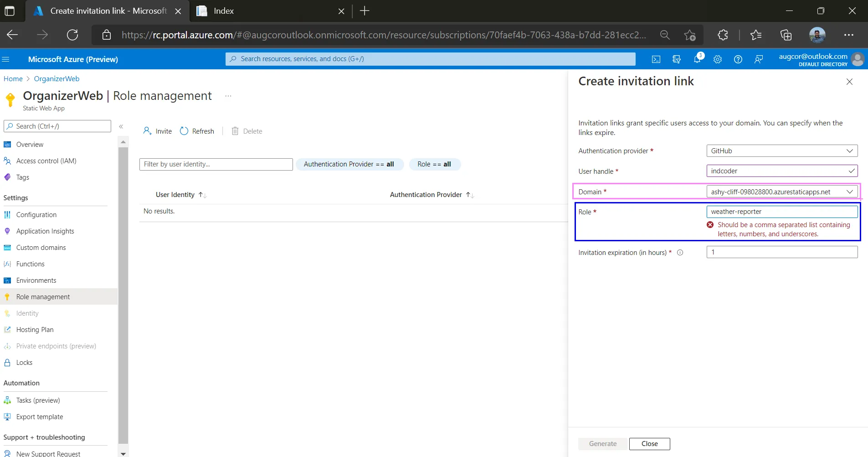868x457 pixels.
Task: Open Configuration settings page
Action: click(36, 215)
